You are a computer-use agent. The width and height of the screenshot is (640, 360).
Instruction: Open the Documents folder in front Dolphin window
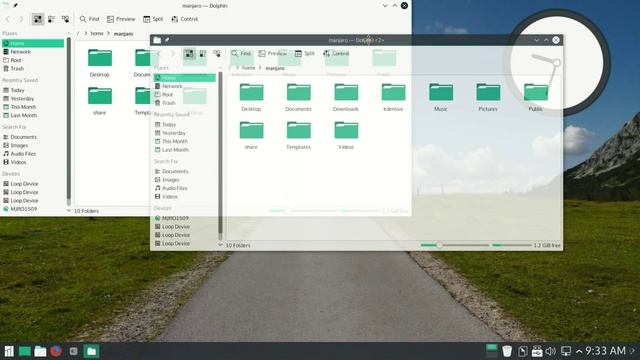[x=298, y=97]
